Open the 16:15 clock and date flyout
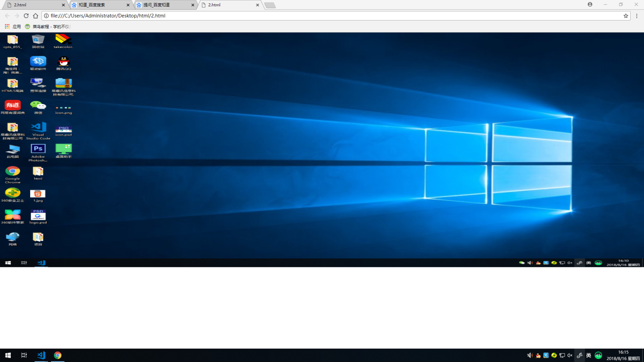The height and width of the screenshot is (362, 644). 623,355
